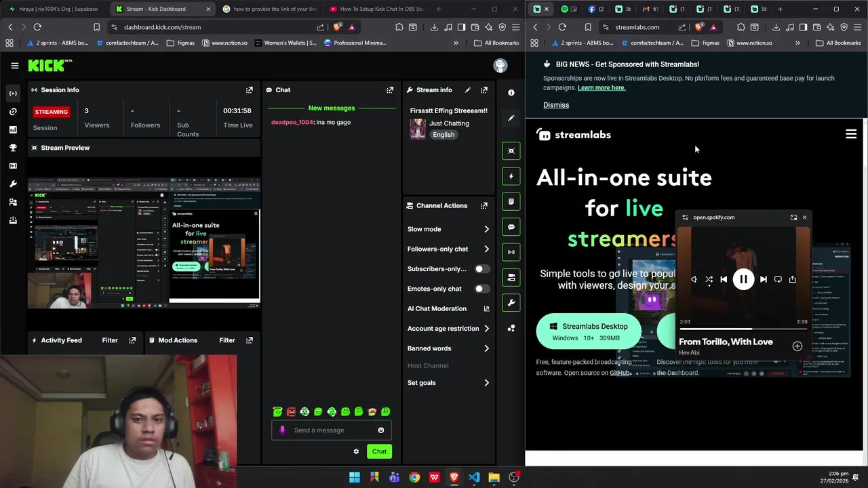The width and height of the screenshot is (868, 488).
Task: Click the info icon in right widget rail
Action: (x=511, y=93)
